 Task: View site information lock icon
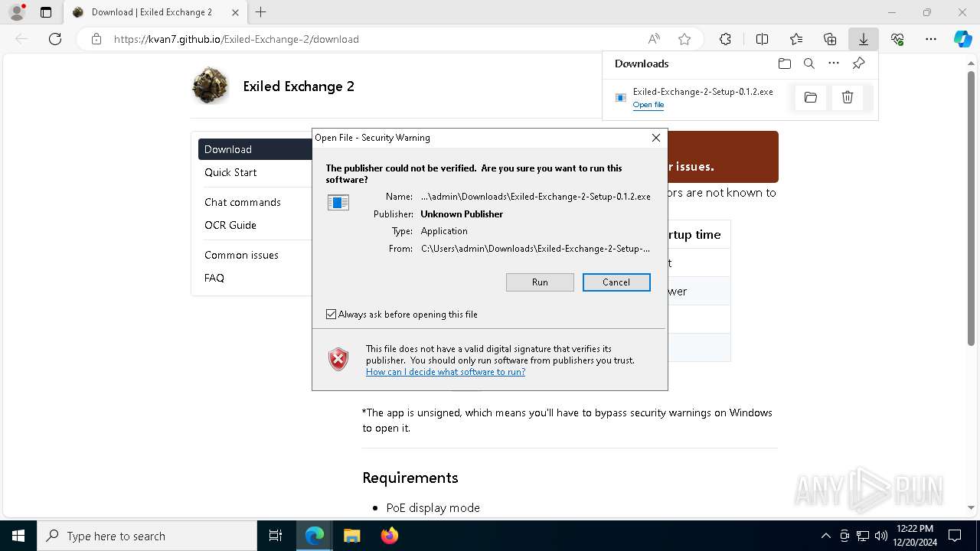pyautogui.click(x=96, y=39)
